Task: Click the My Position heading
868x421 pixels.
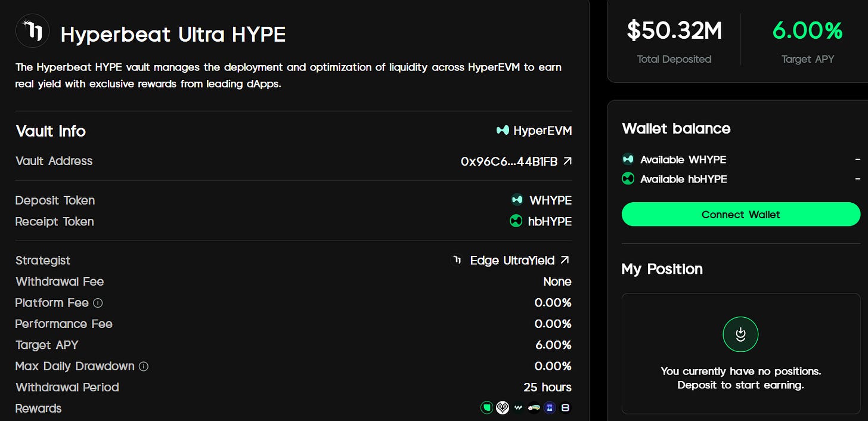Action: (x=662, y=269)
